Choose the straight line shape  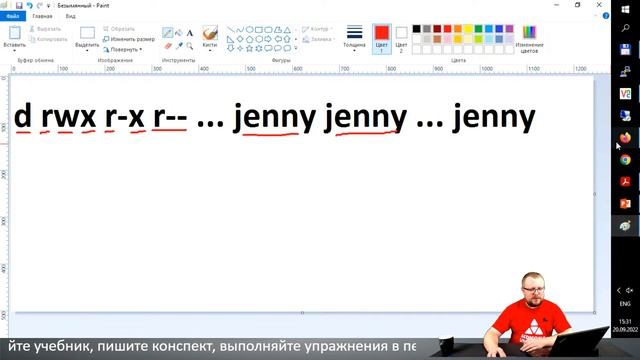coord(231,30)
